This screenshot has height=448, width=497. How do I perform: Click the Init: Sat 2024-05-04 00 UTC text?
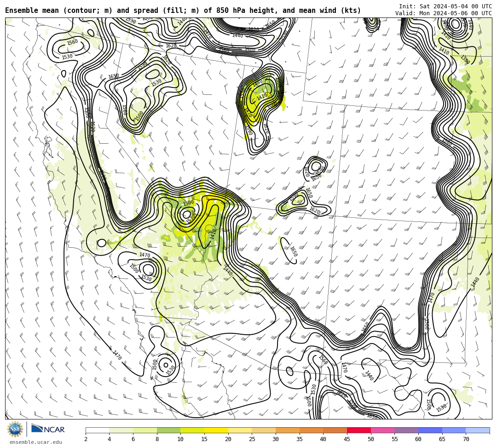click(x=445, y=6)
